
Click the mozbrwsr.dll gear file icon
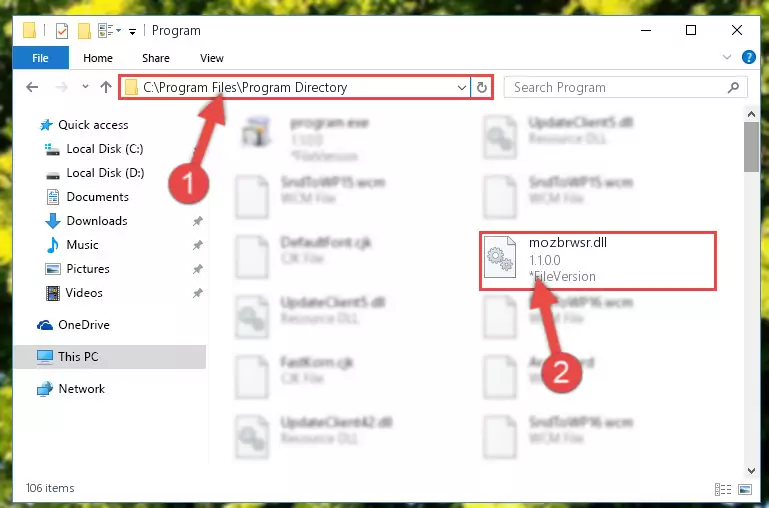500,257
